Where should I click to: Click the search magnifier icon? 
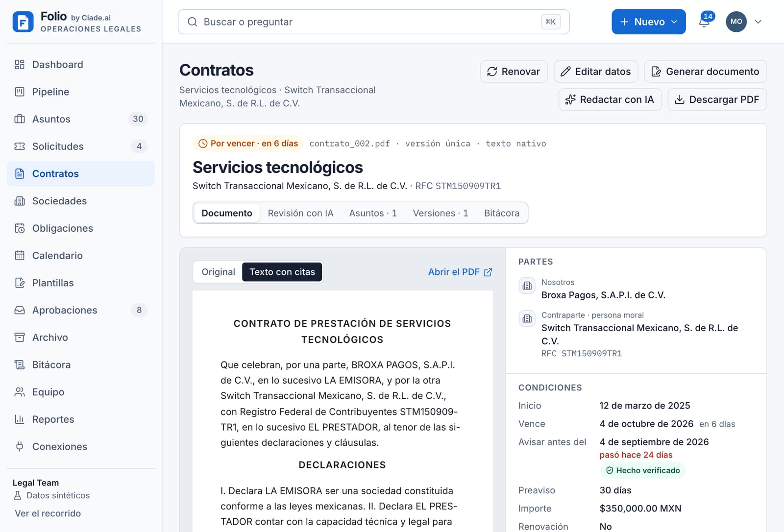tap(193, 22)
